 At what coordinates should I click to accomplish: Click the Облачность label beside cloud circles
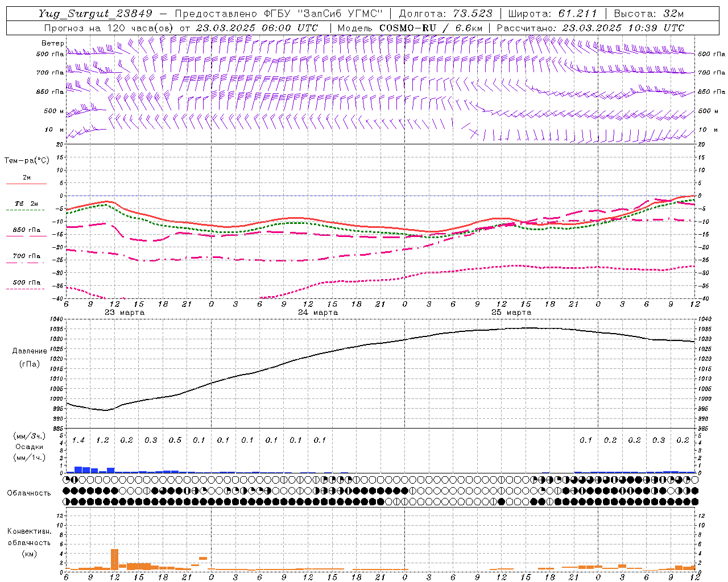pos(29,493)
